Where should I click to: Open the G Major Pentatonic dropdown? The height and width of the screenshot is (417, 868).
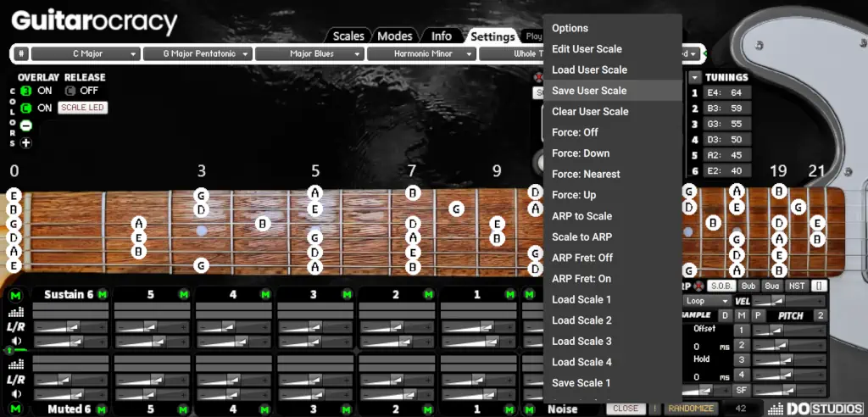pos(198,53)
